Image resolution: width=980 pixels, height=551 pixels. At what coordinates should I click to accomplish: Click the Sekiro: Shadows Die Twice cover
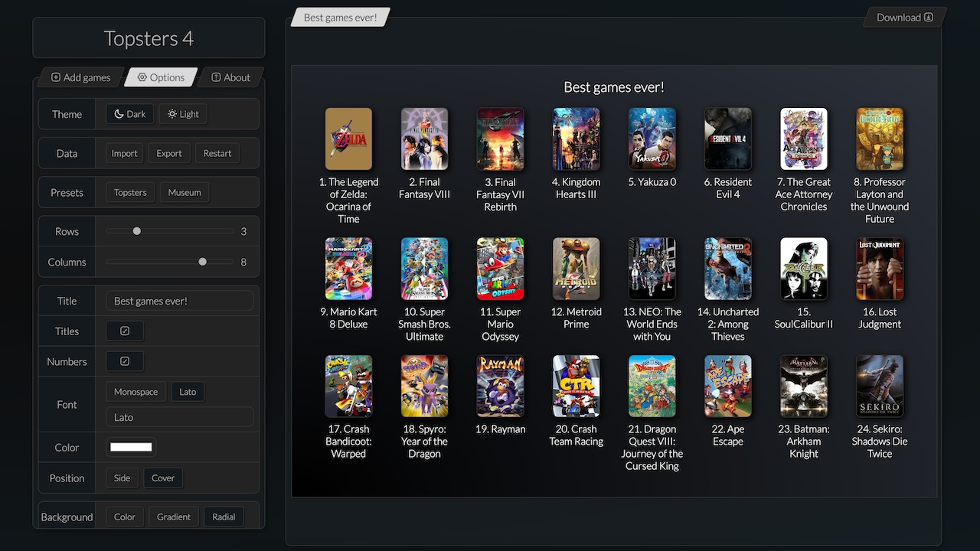pos(879,386)
